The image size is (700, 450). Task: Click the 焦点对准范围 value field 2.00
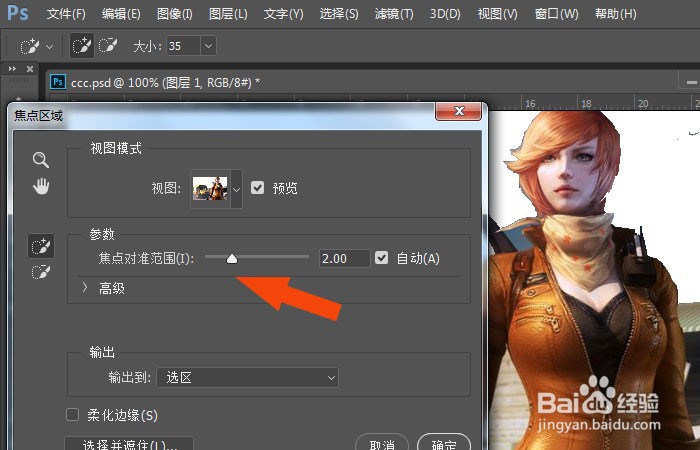344,258
